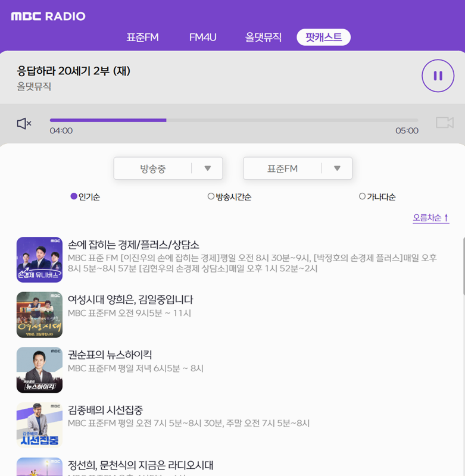465x476 pixels.
Task: Open 권순표의 뉴스하이킥 title
Action: pos(110,355)
